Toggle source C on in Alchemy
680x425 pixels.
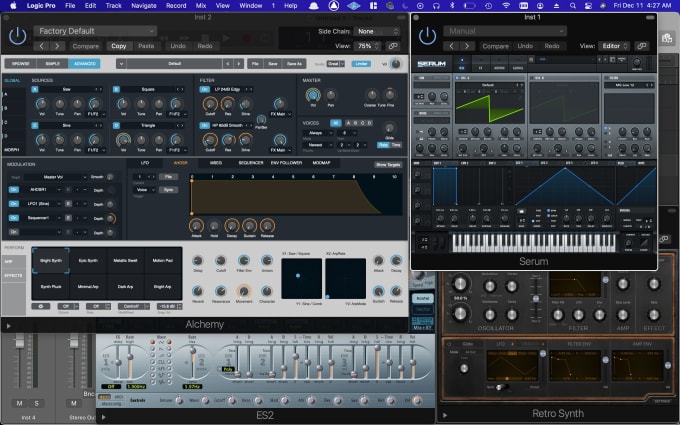(x=35, y=125)
